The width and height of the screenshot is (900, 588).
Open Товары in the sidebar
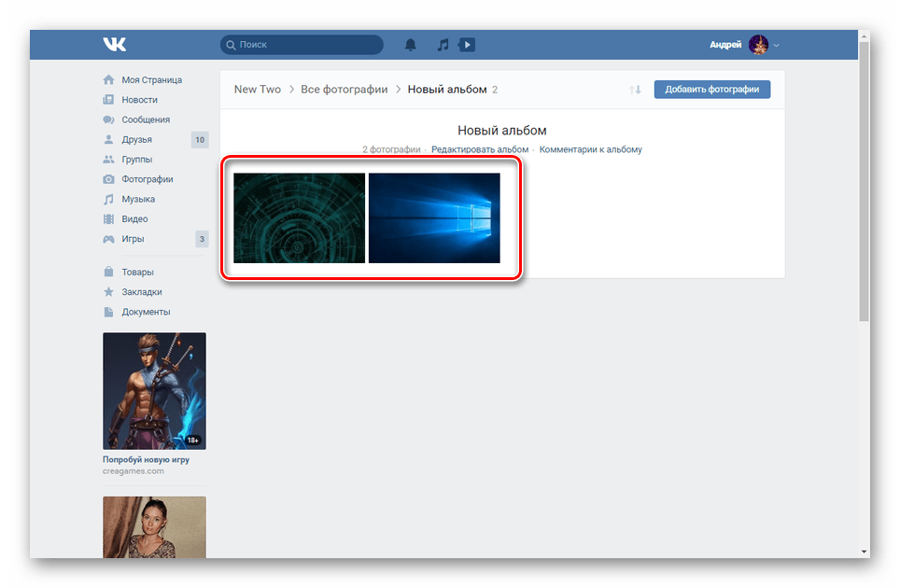(138, 272)
